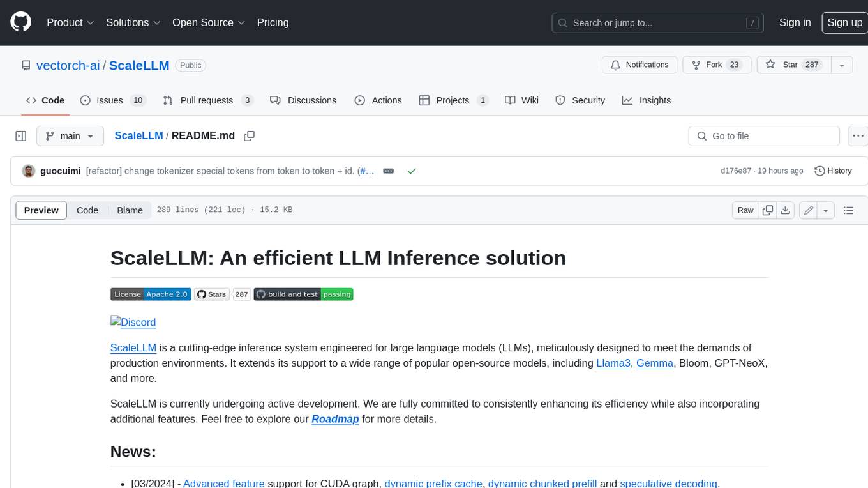Open the ScaleLLM repository link in header
The width and height of the screenshot is (868, 488).
tap(139, 65)
